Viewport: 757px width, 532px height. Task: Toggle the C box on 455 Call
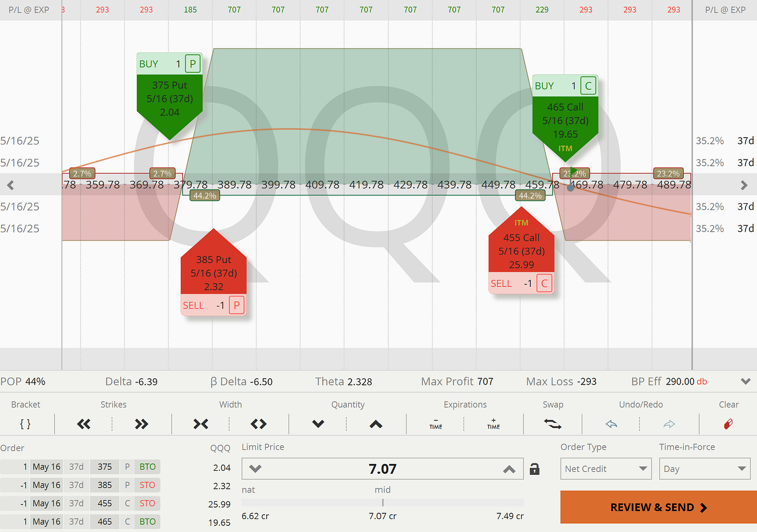[544, 284]
